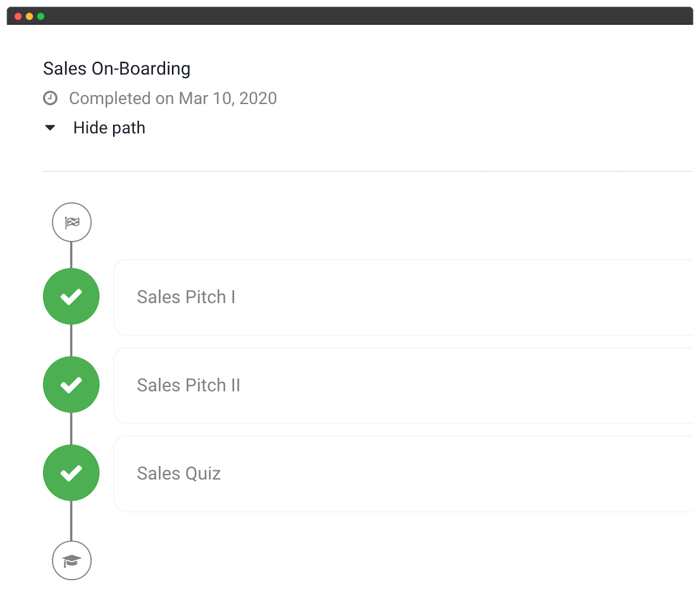Collapse the path using the triangle arrow
Screen dimensions: 700x613
coord(51,128)
